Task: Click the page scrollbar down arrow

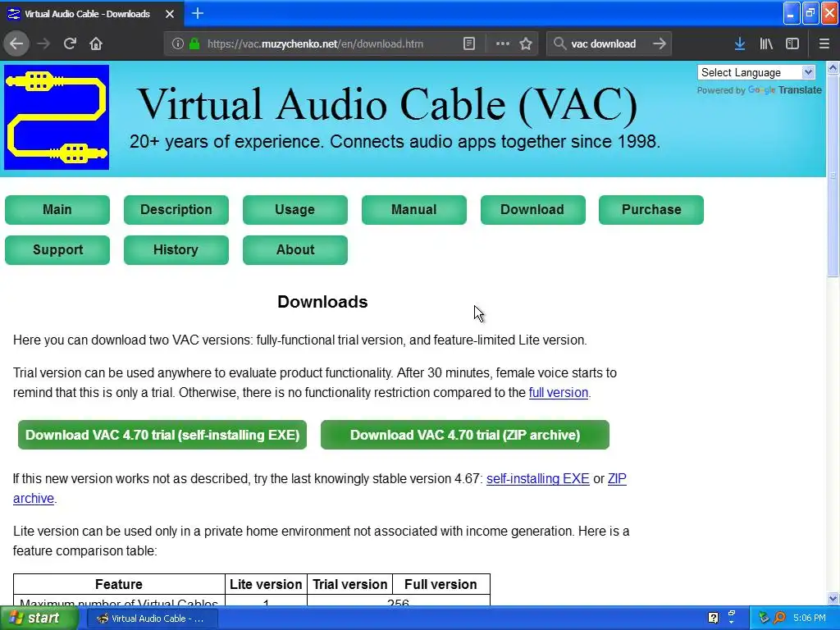Action: 833,598
